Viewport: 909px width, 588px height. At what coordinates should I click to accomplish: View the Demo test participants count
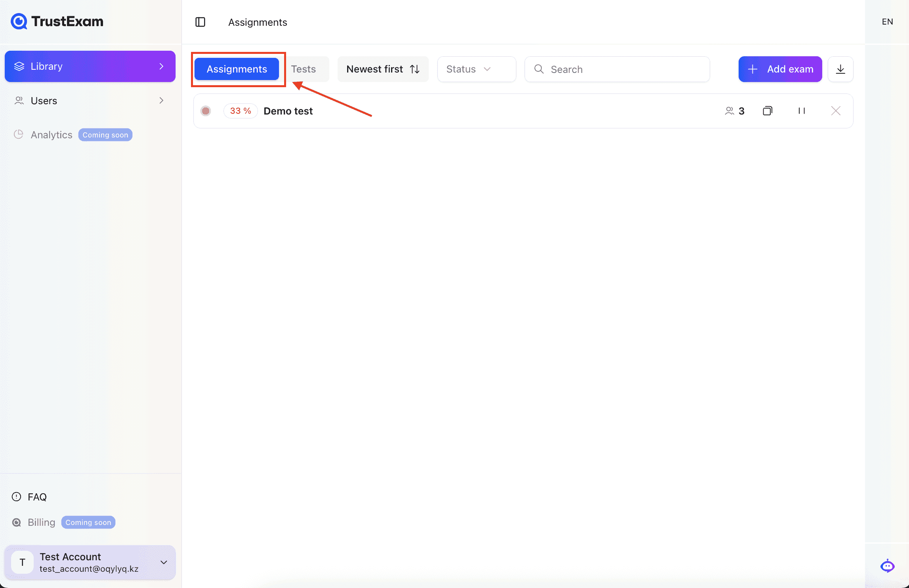[x=735, y=111]
